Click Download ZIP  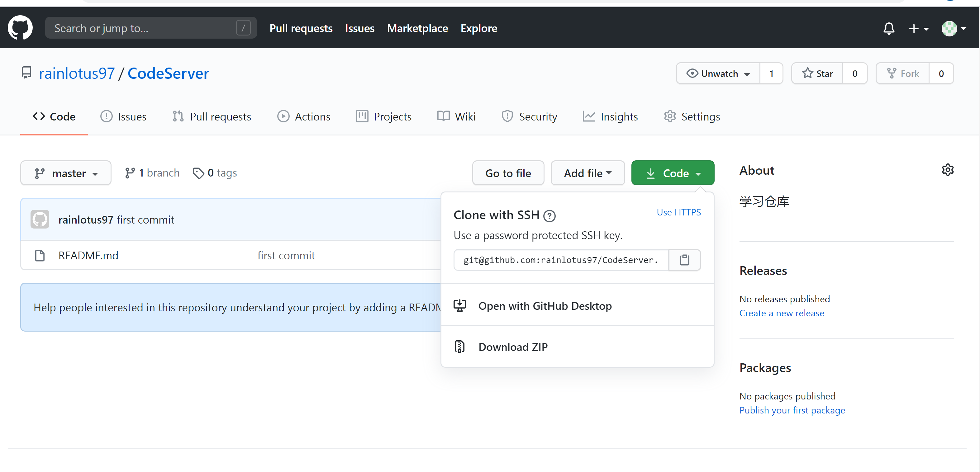[x=512, y=347]
